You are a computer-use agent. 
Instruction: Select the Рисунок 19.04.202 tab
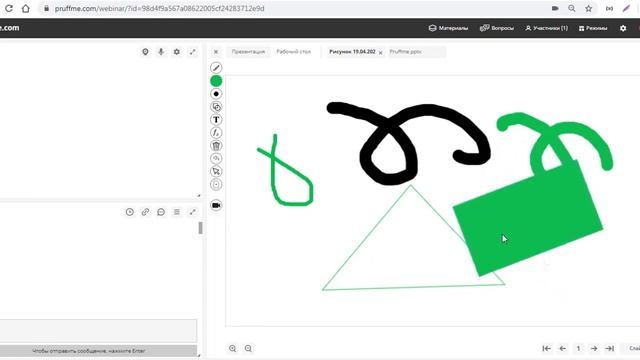(352, 52)
